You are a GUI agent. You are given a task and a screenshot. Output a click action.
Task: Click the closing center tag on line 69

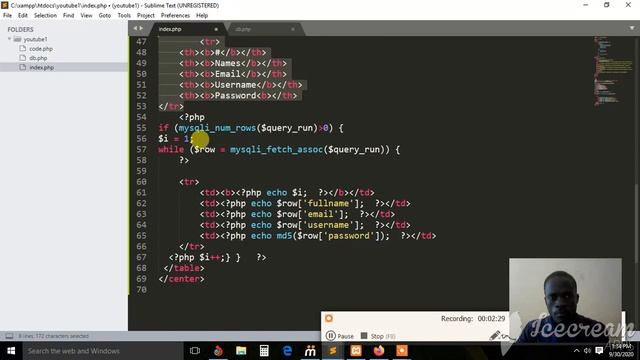click(x=181, y=279)
